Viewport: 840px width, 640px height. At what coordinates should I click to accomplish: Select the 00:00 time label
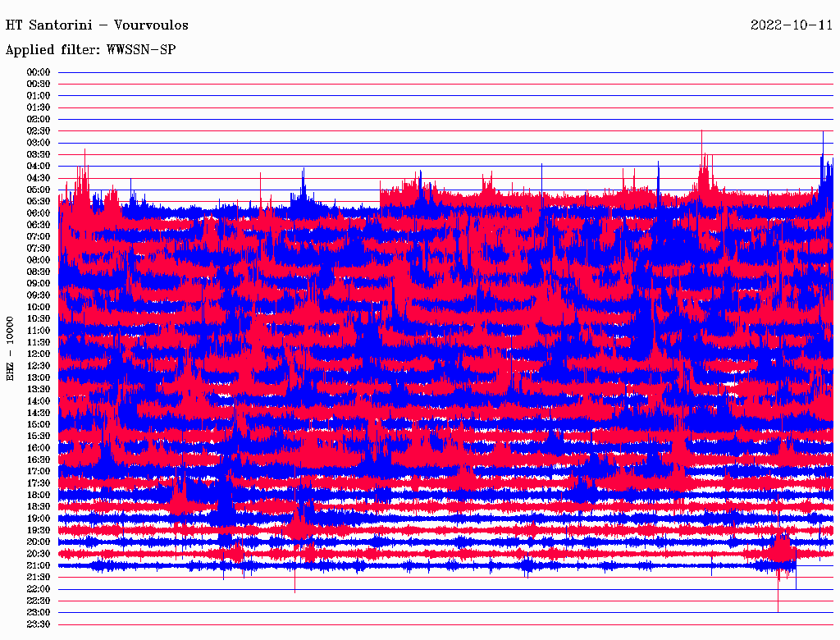39,72
